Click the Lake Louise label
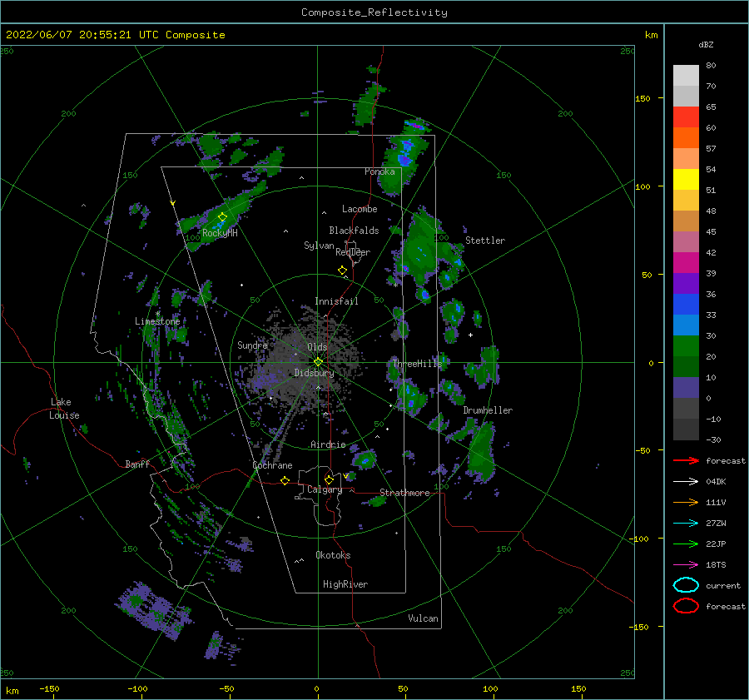 pyautogui.click(x=64, y=409)
